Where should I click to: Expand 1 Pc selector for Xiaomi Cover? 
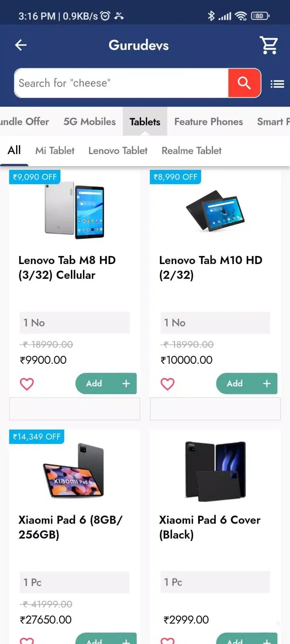(x=215, y=582)
